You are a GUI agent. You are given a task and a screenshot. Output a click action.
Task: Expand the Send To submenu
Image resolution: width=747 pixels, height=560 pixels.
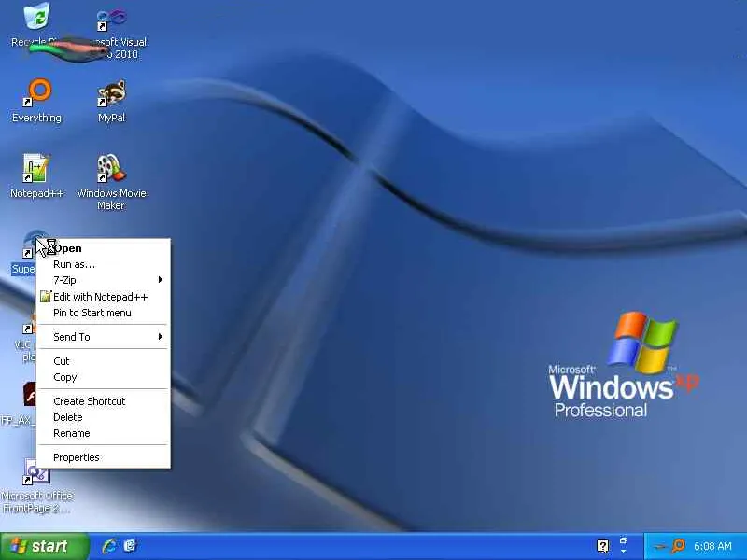(x=104, y=337)
